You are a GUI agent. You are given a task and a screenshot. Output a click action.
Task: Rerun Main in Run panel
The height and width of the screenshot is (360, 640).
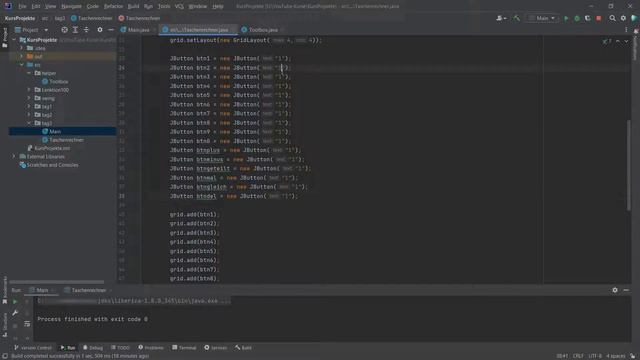point(15,302)
